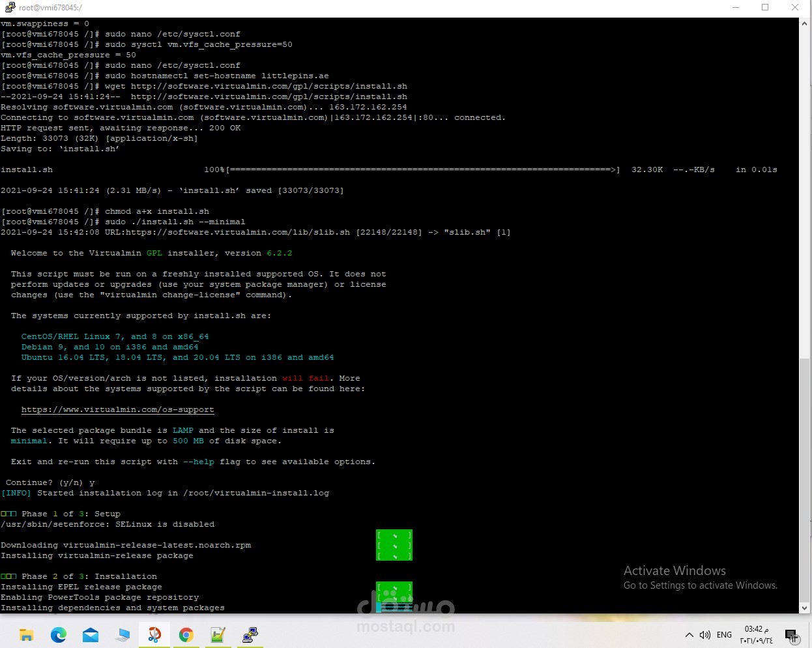Click the 'HTTP request sent' 200 OK line
The width and height of the screenshot is (812, 648).
pyautogui.click(x=121, y=128)
